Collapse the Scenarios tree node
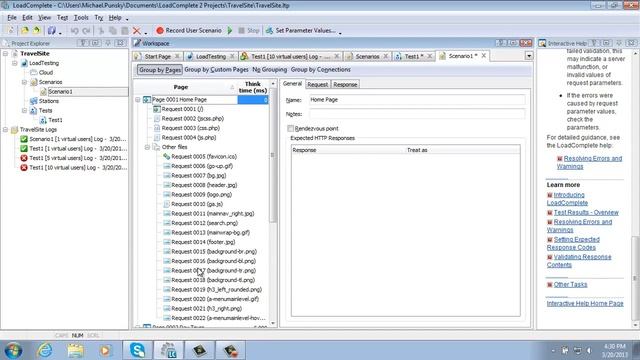Image resolution: width=640 pixels, height=360 pixels. coord(24,82)
